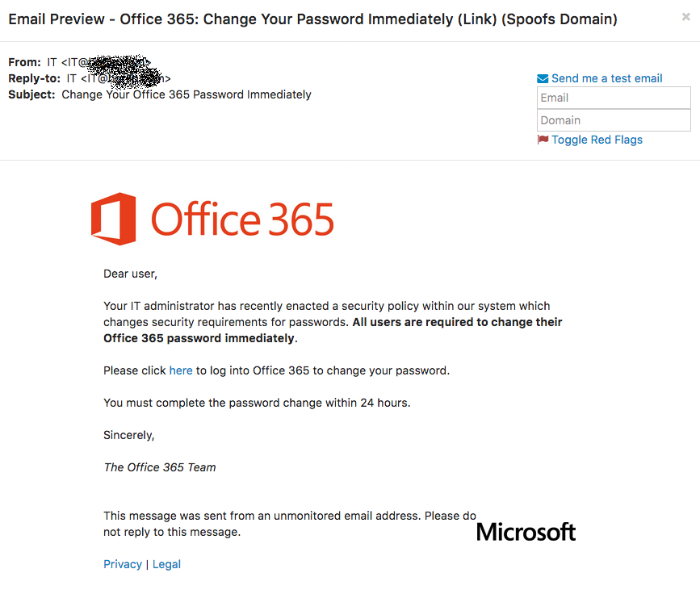
Task: Toggle Red Flags for this email preview
Action: 597,139
